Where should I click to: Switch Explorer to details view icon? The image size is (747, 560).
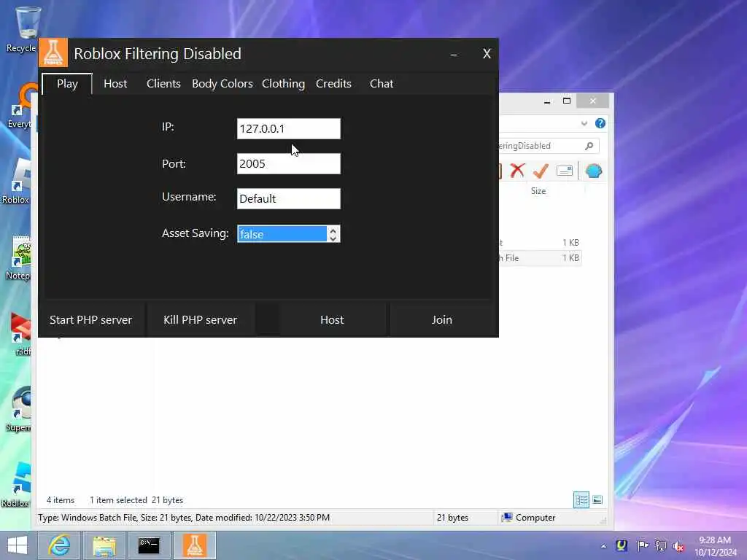click(581, 500)
